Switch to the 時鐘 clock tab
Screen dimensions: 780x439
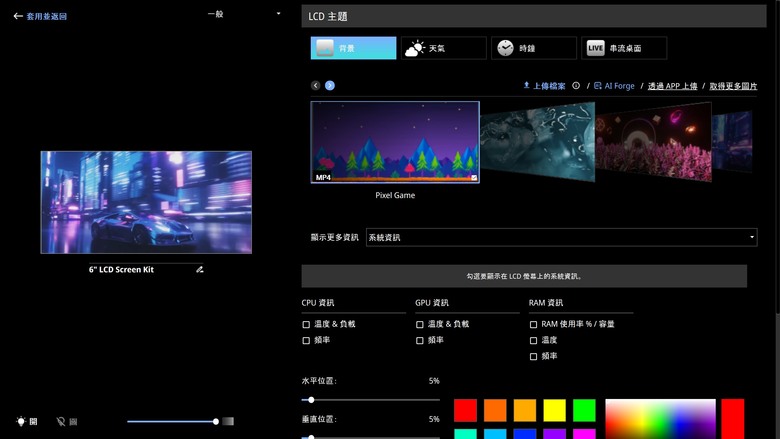tap(534, 48)
